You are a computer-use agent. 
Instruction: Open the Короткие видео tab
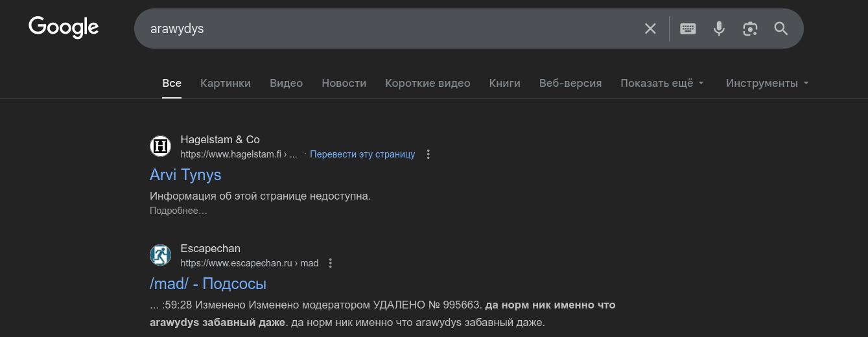[x=428, y=83]
